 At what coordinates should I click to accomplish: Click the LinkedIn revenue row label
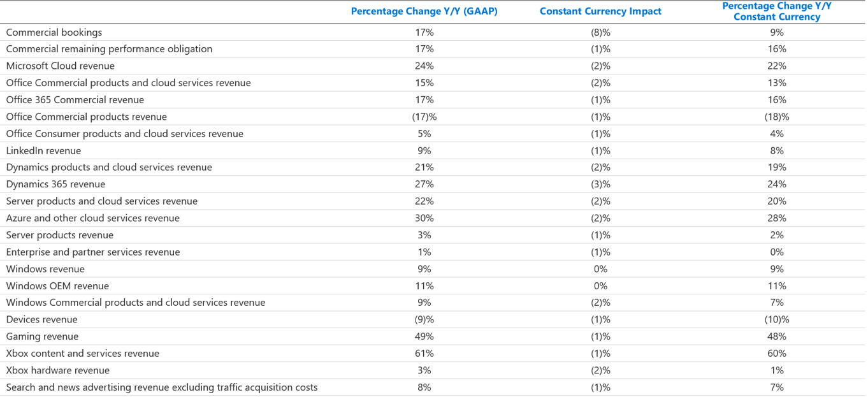pyautogui.click(x=43, y=150)
